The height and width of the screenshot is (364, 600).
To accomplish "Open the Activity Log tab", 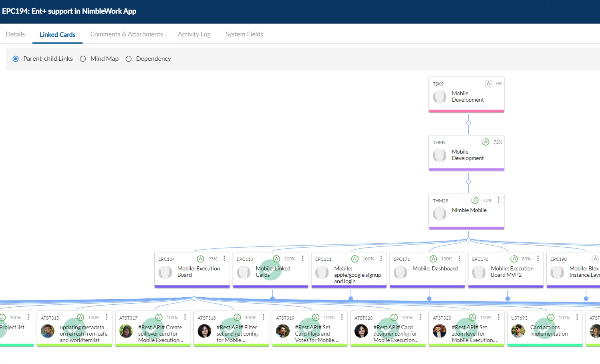I will pos(194,34).
